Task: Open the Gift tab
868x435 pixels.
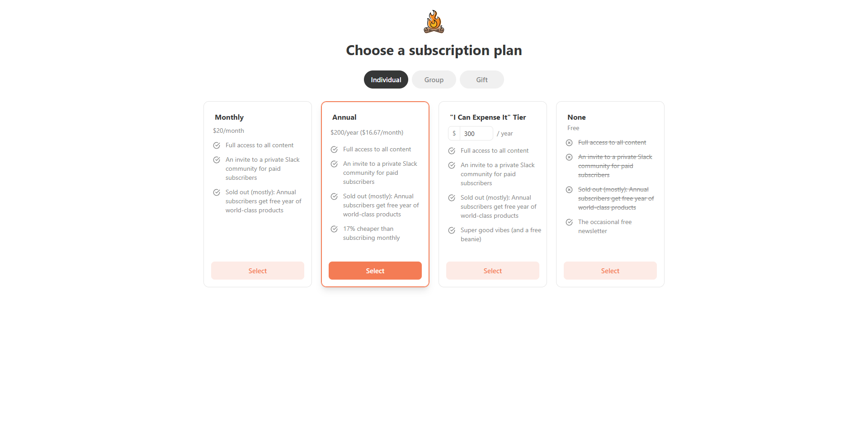Action: (x=481, y=80)
